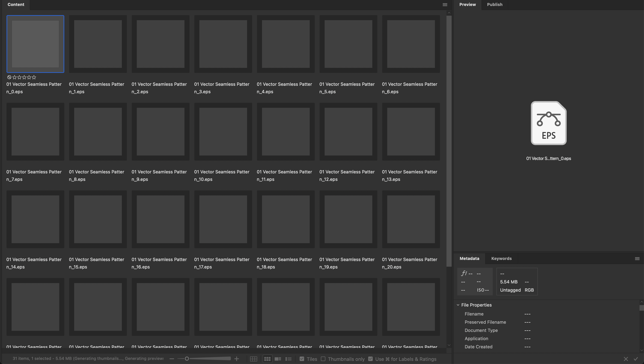Switch to the Publish tab

click(495, 4)
